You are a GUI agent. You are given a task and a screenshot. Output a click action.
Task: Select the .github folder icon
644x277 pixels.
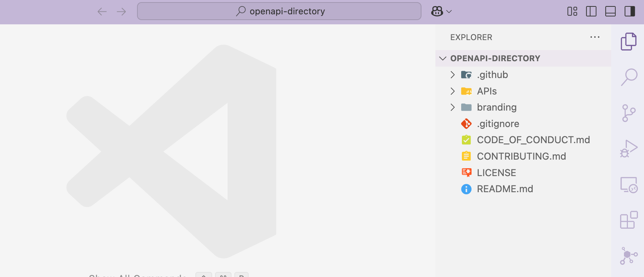(x=466, y=74)
